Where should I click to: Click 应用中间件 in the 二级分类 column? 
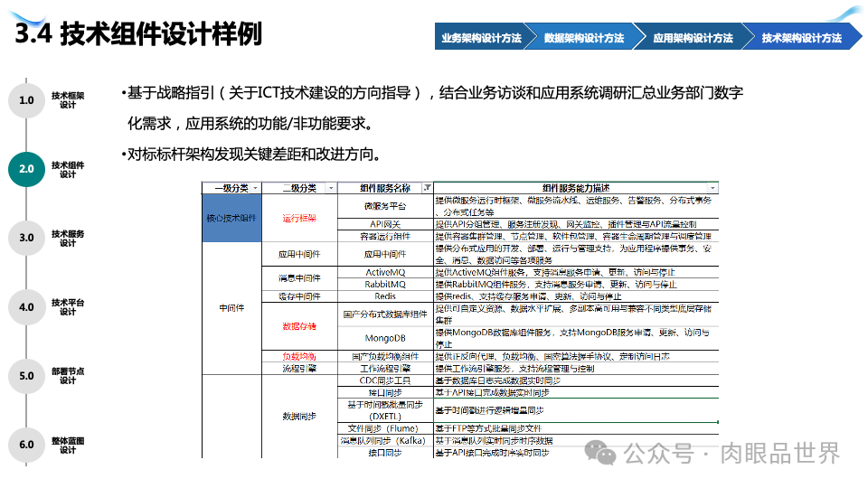pyautogui.click(x=299, y=254)
